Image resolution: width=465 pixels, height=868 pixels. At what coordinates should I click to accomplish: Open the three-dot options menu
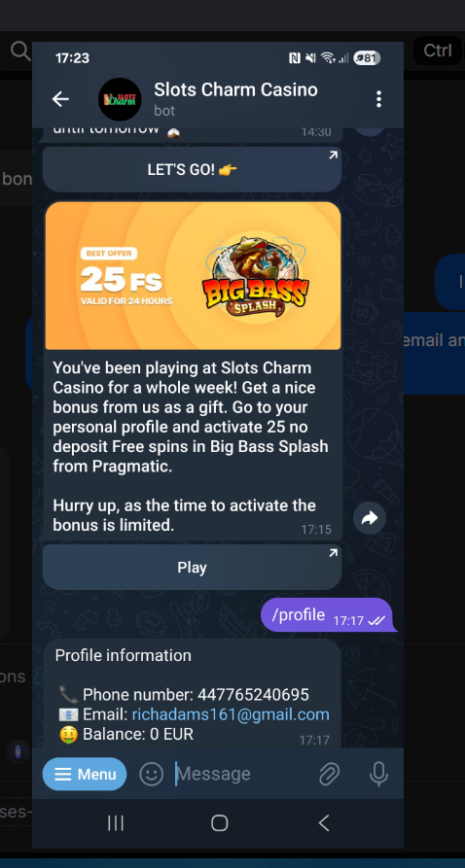(x=378, y=100)
